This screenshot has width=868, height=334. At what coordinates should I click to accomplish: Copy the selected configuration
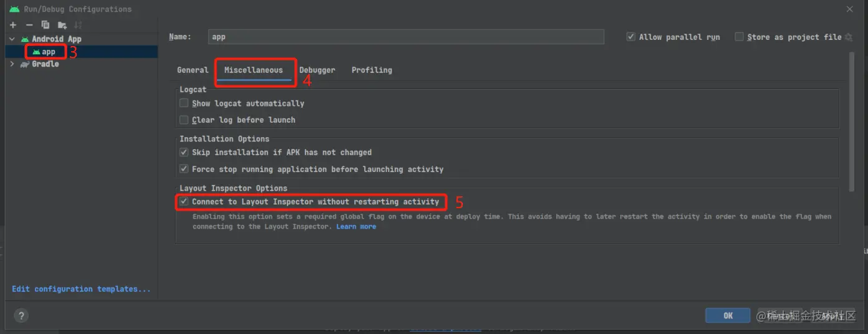46,25
